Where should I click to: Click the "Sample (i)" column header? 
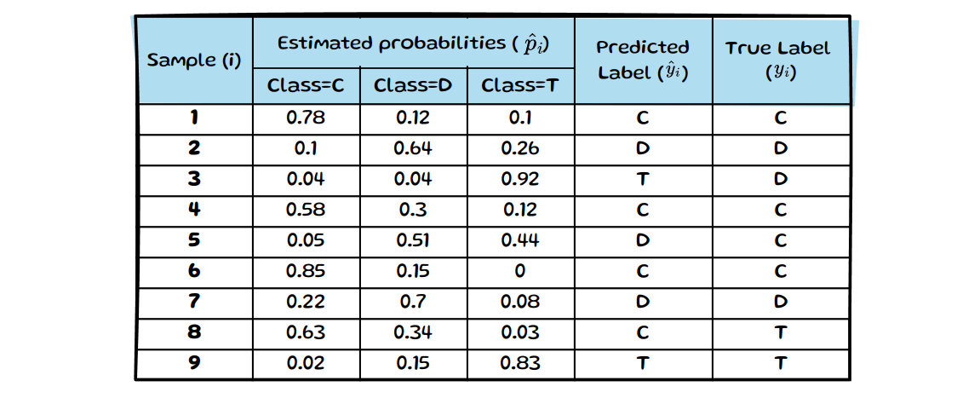pos(194,61)
